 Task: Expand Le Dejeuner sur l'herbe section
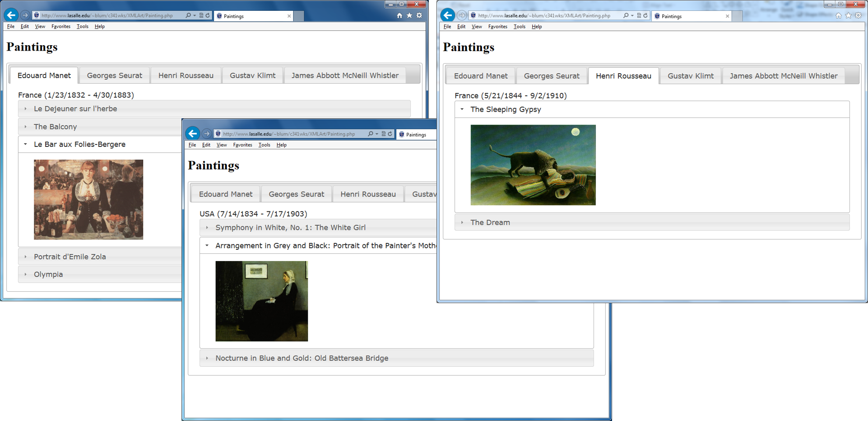click(214, 108)
